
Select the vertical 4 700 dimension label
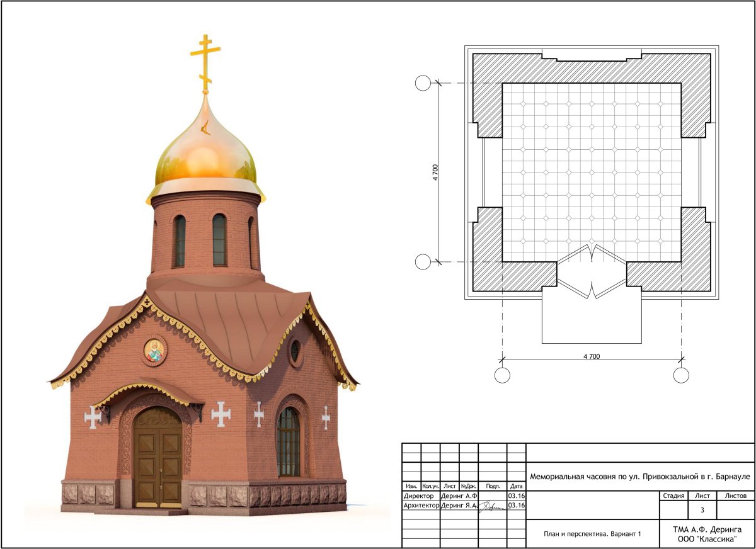[435, 173]
